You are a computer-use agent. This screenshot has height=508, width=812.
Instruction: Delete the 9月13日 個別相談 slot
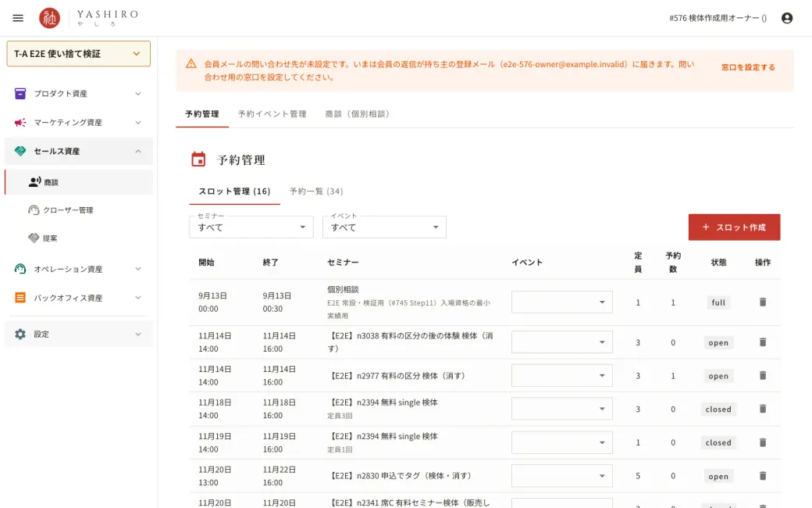(x=762, y=302)
